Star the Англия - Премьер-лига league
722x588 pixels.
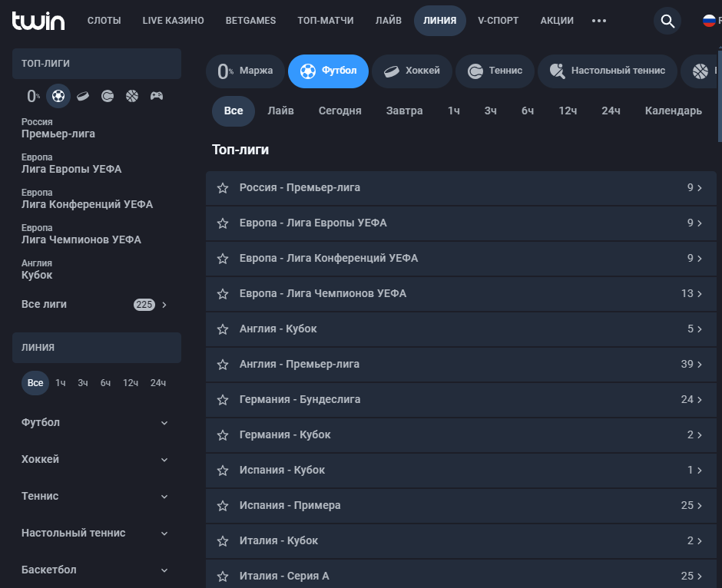click(223, 365)
